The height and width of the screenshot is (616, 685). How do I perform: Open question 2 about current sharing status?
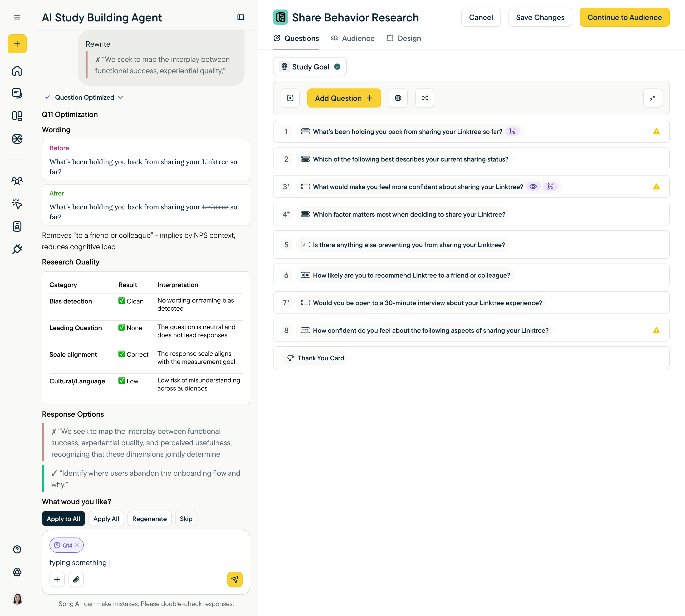pyautogui.click(x=471, y=159)
